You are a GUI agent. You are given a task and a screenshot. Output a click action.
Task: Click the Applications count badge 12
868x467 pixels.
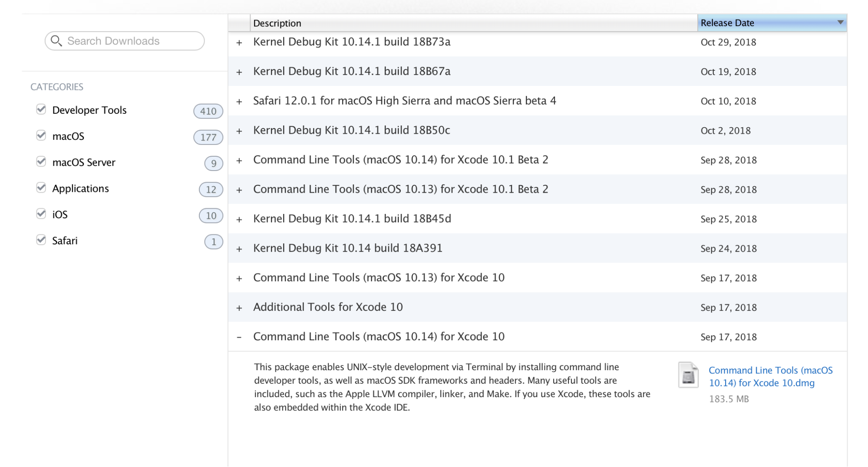pyautogui.click(x=211, y=189)
